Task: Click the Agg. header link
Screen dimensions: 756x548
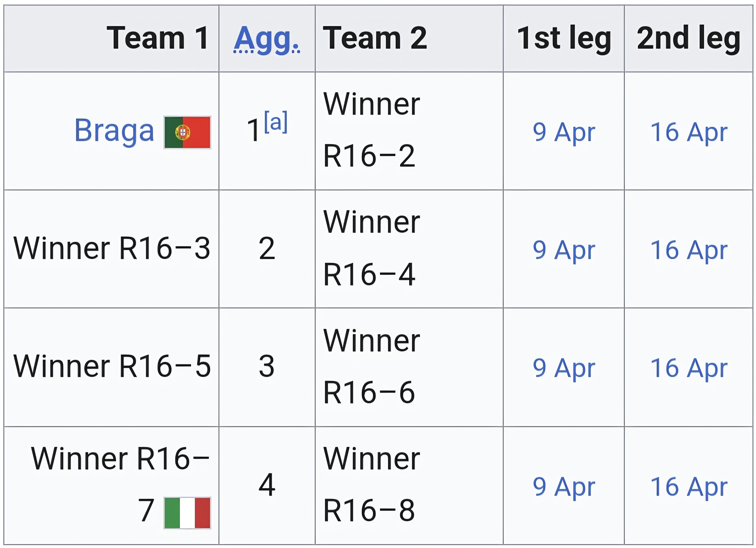Action: click(267, 39)
